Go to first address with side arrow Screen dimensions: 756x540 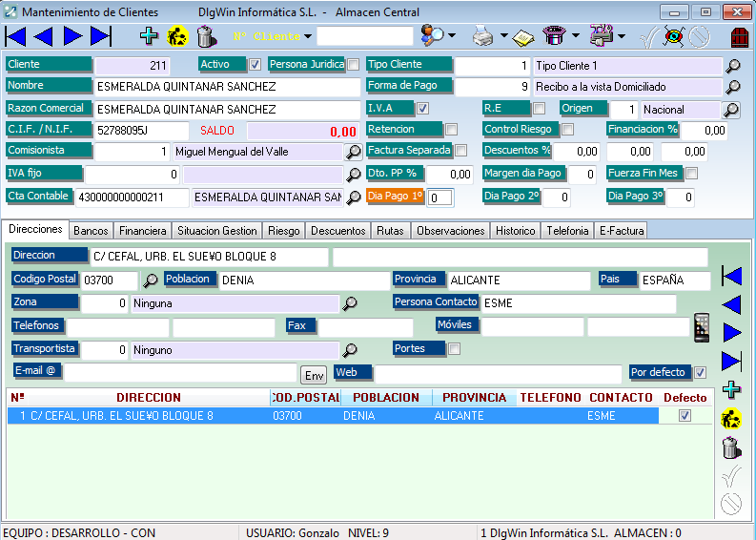click(732, 276)
